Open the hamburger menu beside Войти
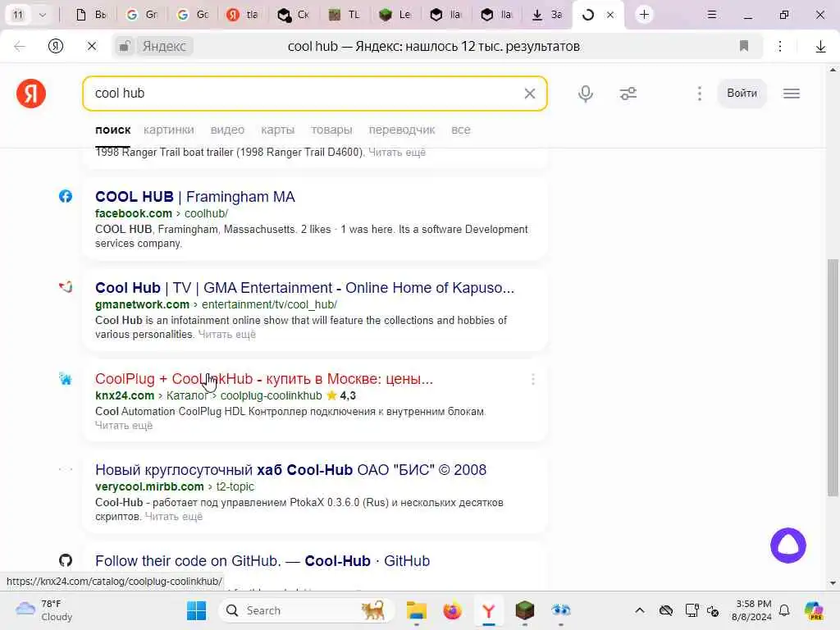The height and width of the screenshot is (630, 840). (x=792, y=94)
